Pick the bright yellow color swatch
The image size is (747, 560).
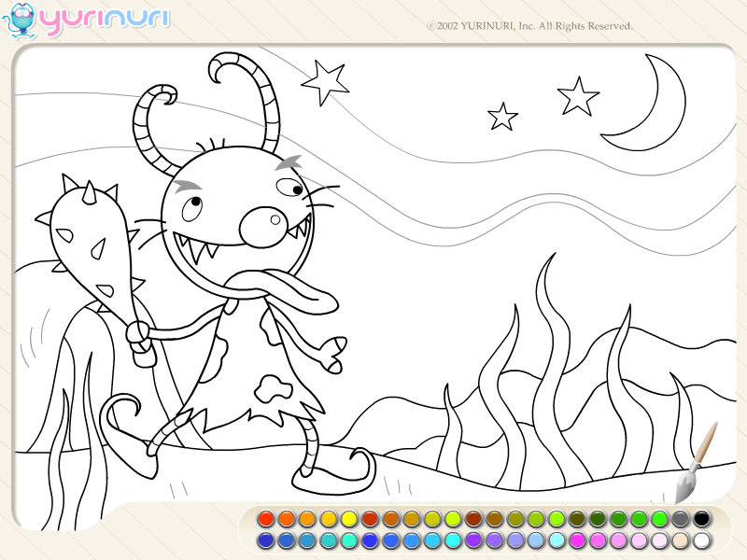348,518
